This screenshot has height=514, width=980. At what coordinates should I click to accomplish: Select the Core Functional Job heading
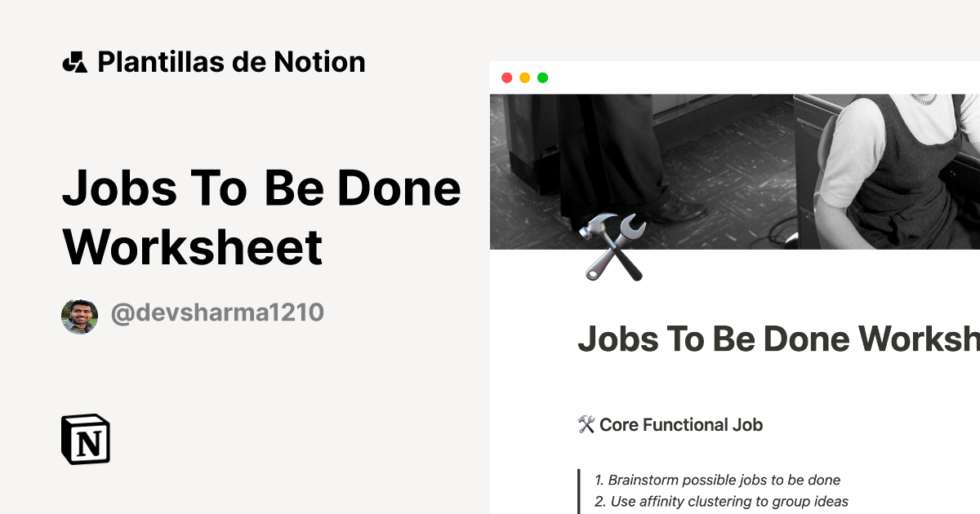(x=680, y=424)
